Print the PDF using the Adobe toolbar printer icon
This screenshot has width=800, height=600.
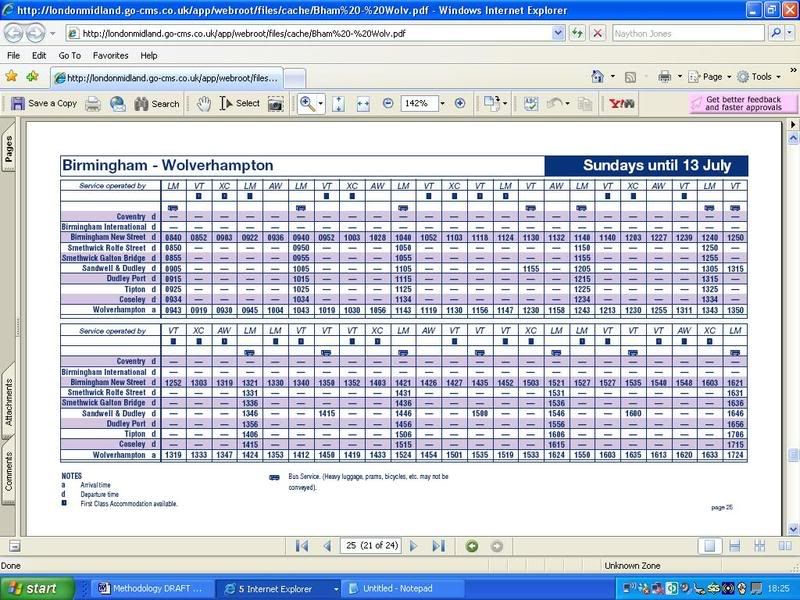point(93,104)
